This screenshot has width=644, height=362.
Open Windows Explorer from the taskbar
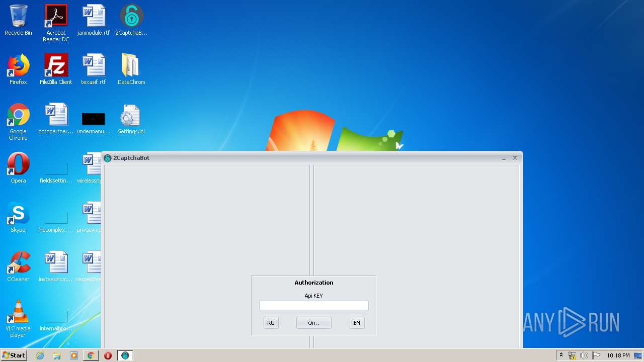pyautogui.click(x=57, y=355)
